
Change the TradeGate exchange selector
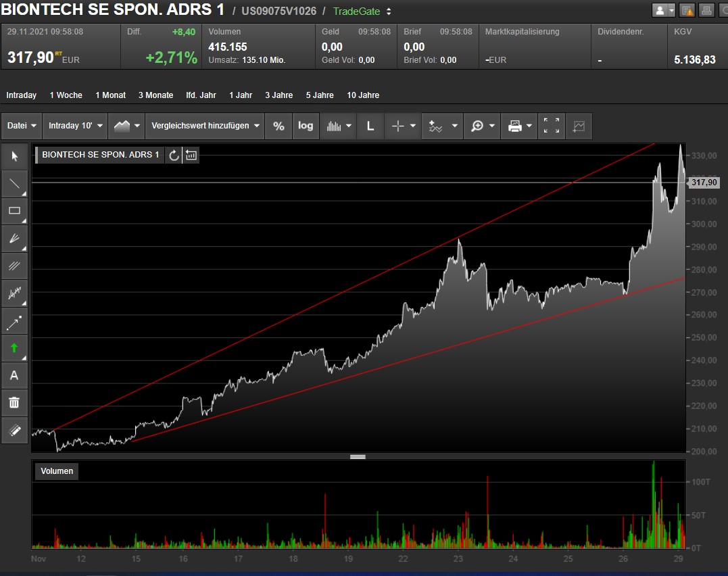362,11
